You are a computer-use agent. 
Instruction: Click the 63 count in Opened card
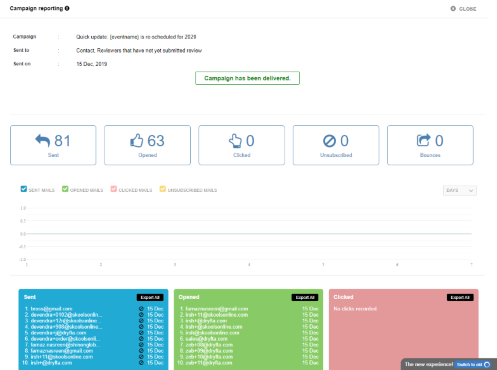156,141
